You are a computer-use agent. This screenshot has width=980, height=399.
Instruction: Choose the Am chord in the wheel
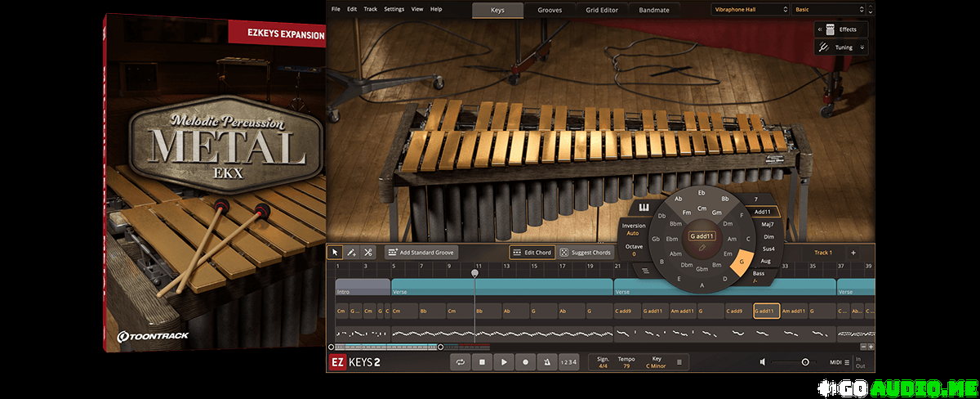[x=731, y=238]
